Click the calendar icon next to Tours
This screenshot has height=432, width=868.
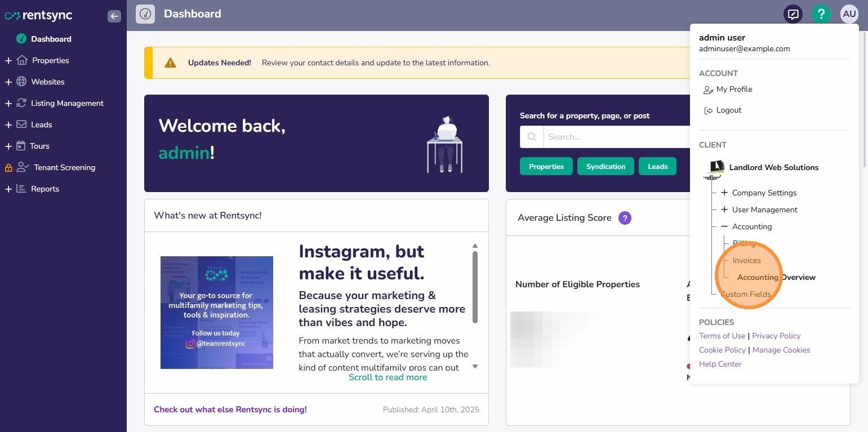[21, 146]
